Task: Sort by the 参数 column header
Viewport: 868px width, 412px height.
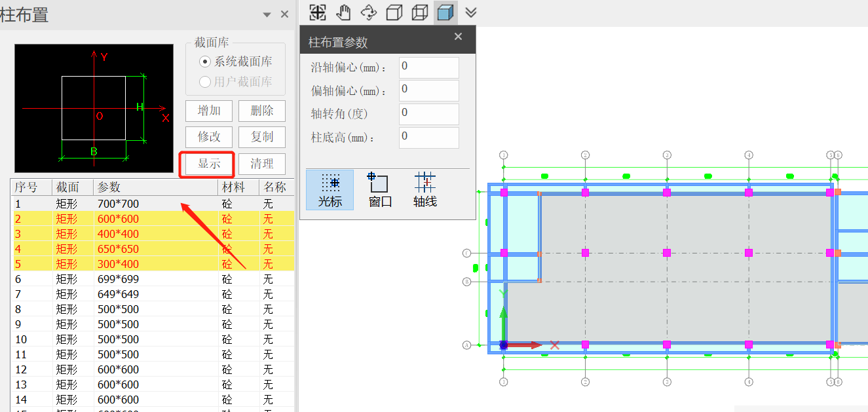Action: tap(155, 187)
